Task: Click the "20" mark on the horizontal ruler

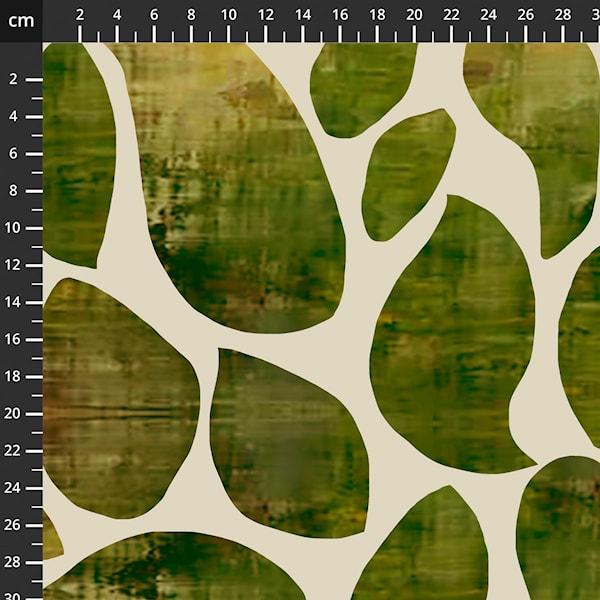Action: click(x=414, y=15)
